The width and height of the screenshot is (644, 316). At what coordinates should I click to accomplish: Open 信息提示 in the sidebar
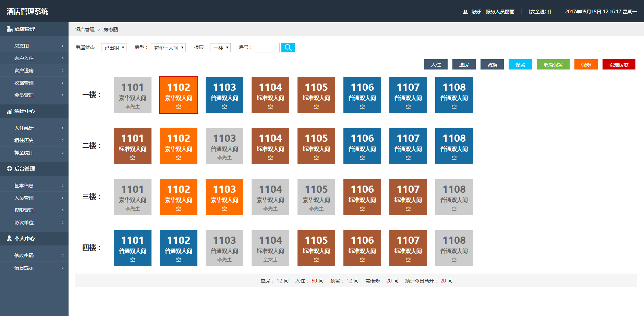click(34, 268)
